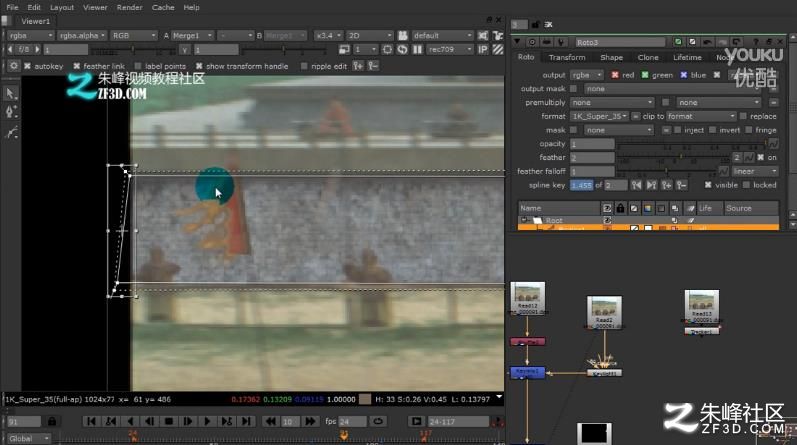Enable label points
The height and width of the screenshot is (445, 797).
[138, 66]
